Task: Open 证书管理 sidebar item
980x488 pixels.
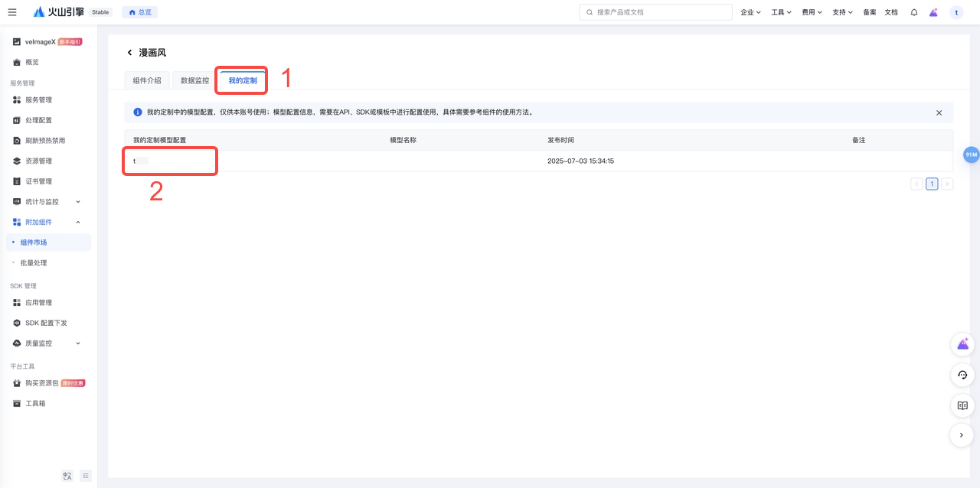Action: coord(38,181)
